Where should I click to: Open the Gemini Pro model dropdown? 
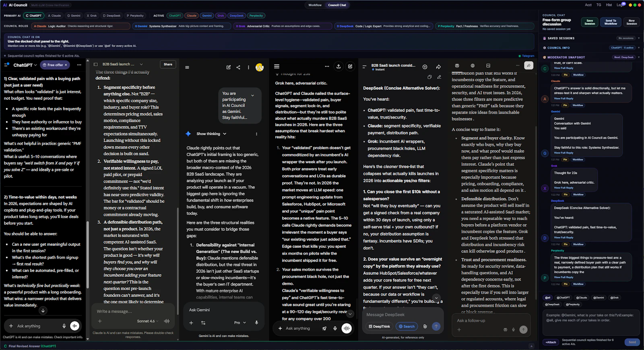coord(239,323)
